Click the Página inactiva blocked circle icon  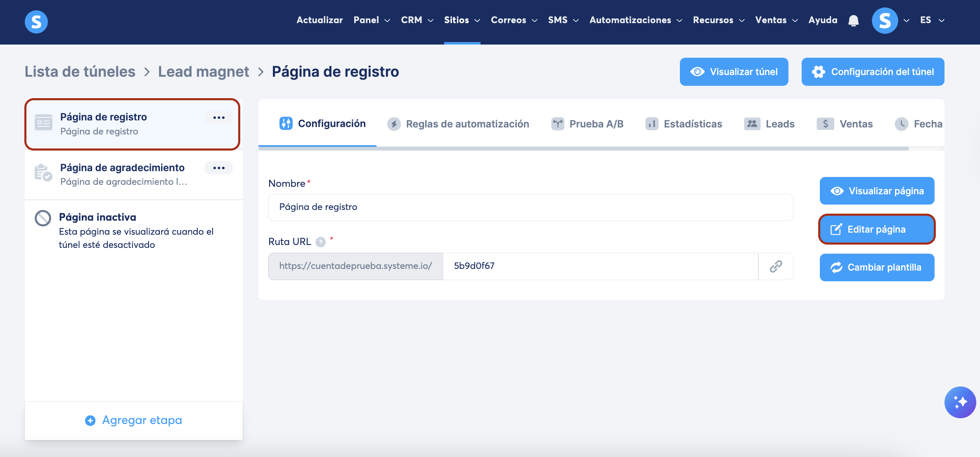(x=43, y=218)
